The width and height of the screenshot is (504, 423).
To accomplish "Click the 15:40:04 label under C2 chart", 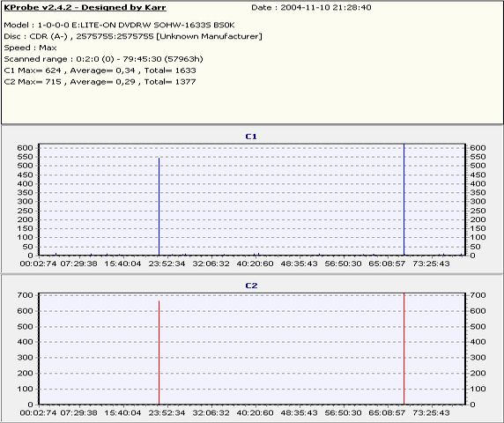I will 122,412.
